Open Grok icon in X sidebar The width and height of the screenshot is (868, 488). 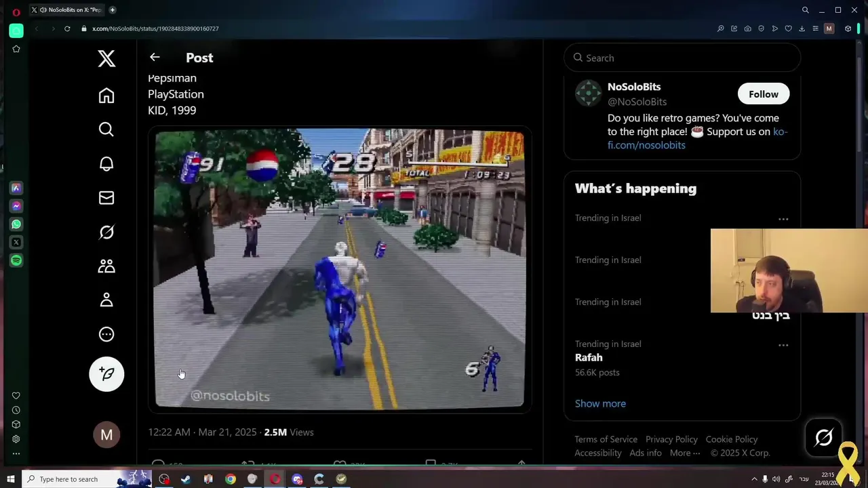(106, 232)
